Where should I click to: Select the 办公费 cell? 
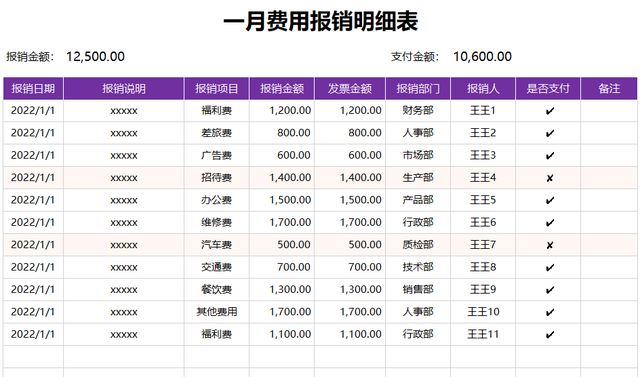tap(217, 200)
